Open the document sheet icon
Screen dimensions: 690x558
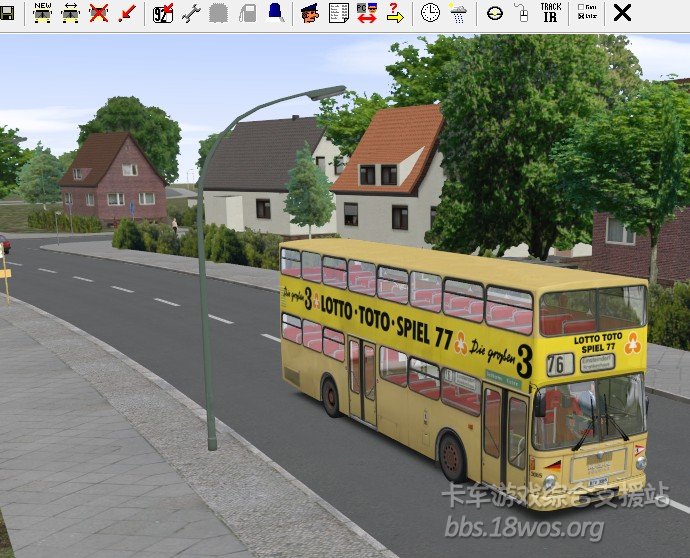(338, 13)
